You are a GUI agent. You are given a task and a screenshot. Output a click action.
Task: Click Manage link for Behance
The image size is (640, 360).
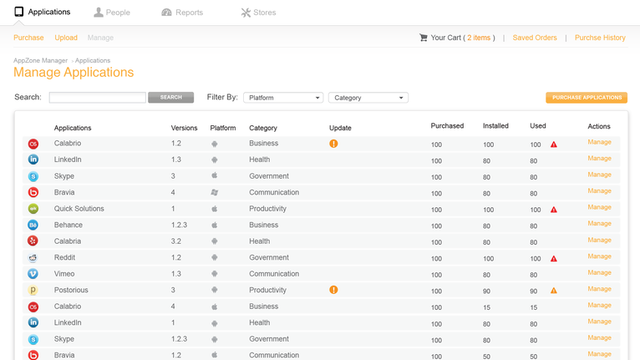599,224
